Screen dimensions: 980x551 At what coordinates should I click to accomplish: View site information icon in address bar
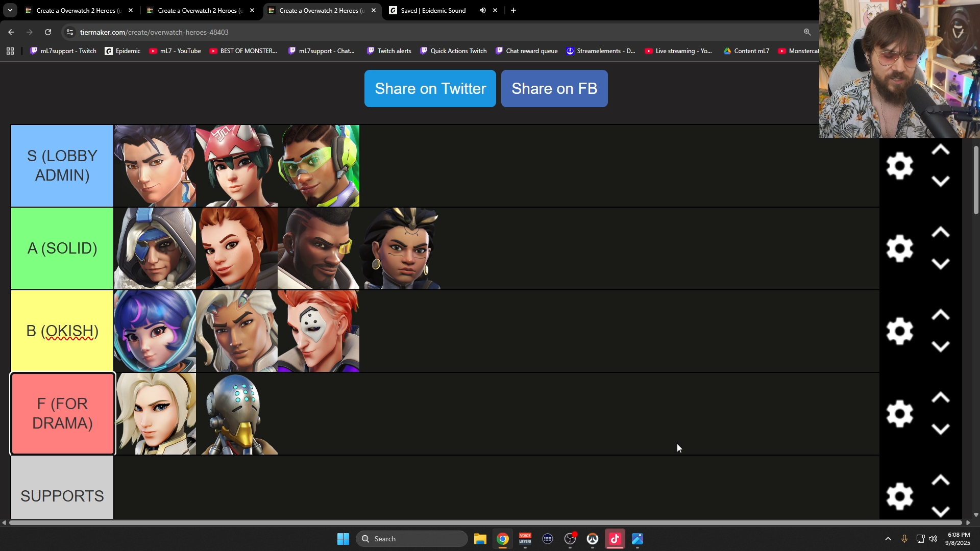tap(70, 32)
